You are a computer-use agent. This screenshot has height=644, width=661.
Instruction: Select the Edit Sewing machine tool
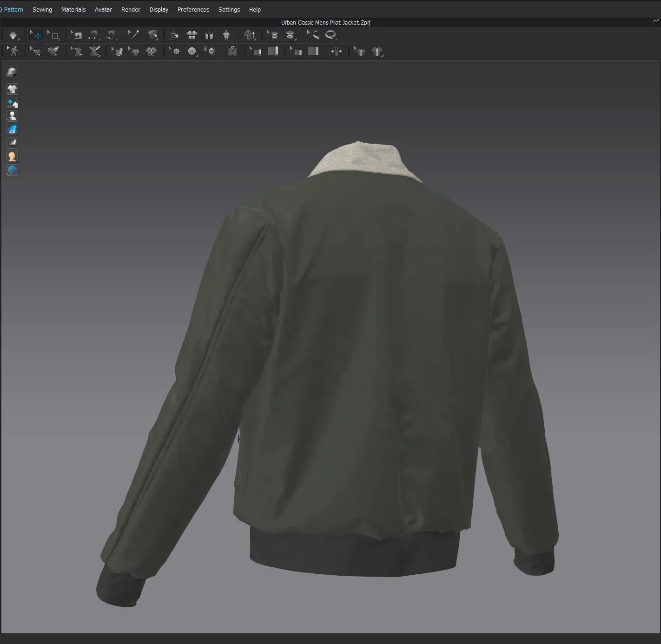(77, 35)
